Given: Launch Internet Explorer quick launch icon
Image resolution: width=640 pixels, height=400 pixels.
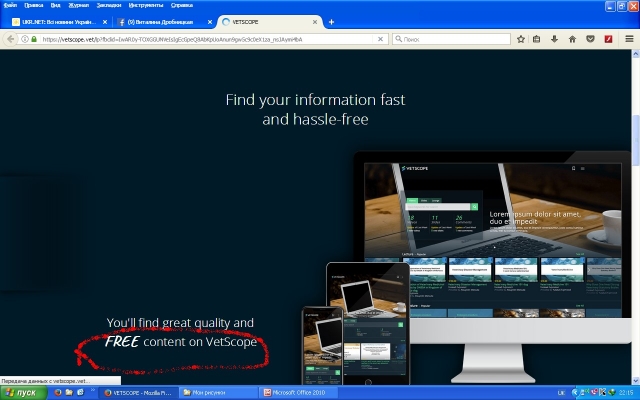Looking at the screenshot, I should click(x=80, y=393).
